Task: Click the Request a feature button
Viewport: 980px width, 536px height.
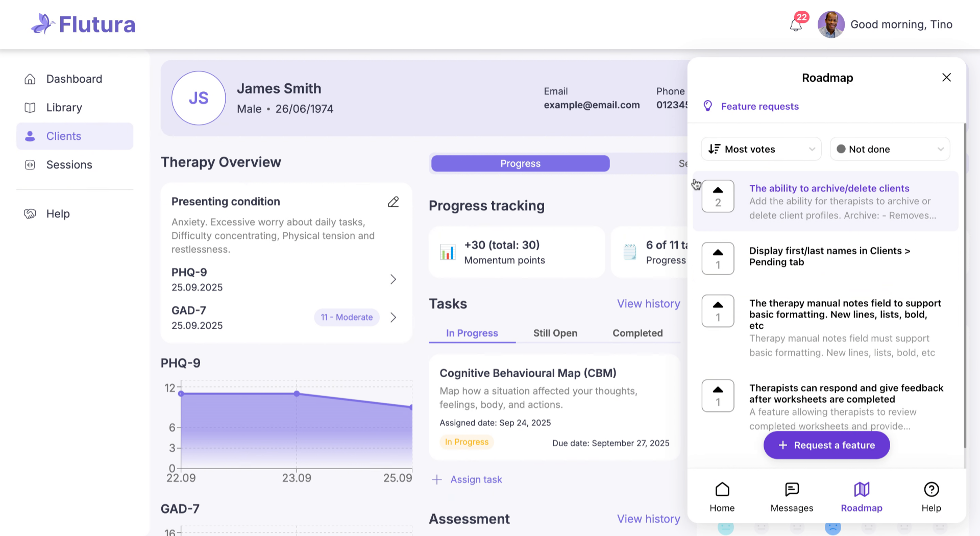Action: tap(826, 445)
